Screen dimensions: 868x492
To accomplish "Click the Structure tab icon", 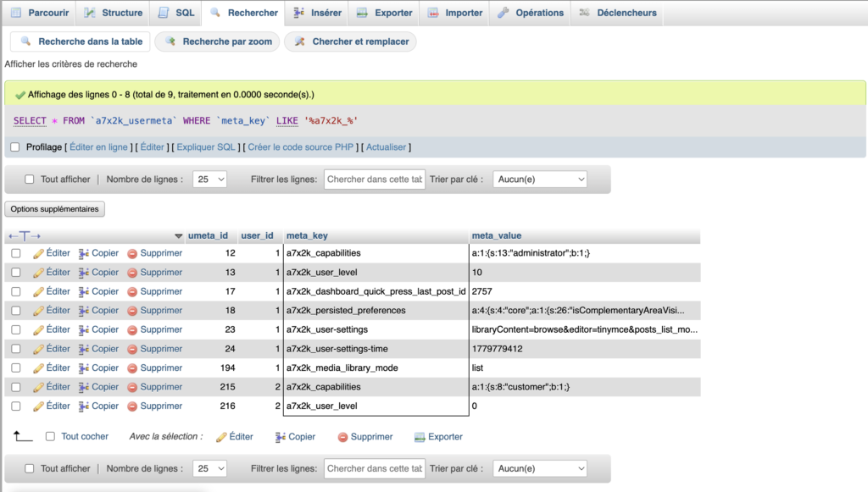I will point(89,13).
